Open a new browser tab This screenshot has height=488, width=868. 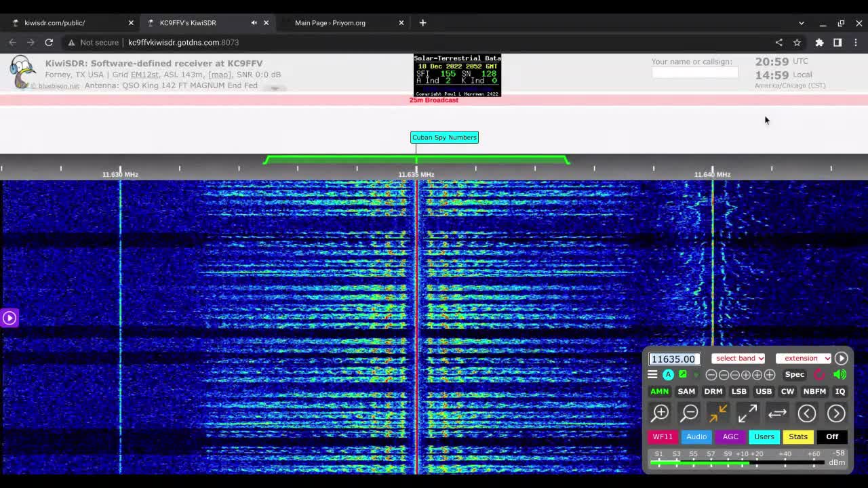pyautogui.click(x=422, y=22)
